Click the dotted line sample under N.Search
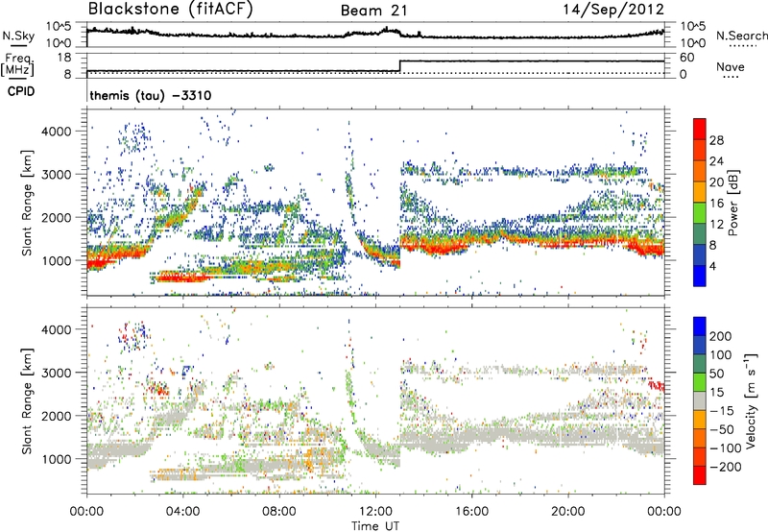Image resolution: width=768 pixels, height=532 pixels. click(x=742, y=46)
